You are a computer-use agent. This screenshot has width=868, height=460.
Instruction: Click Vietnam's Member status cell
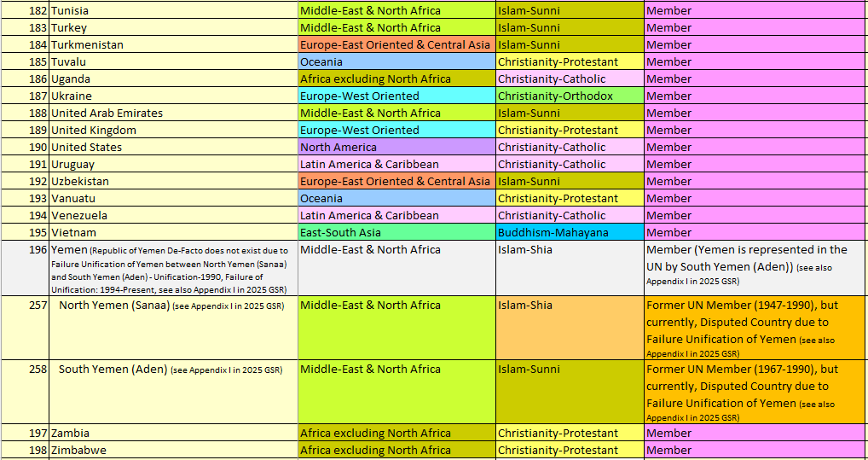click(756, 232)
